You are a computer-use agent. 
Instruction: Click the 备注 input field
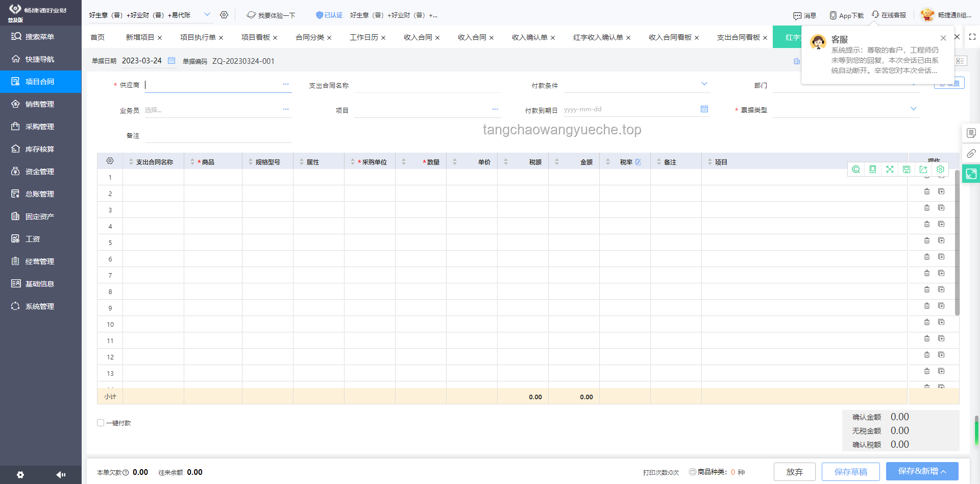(x=218, y=135)
